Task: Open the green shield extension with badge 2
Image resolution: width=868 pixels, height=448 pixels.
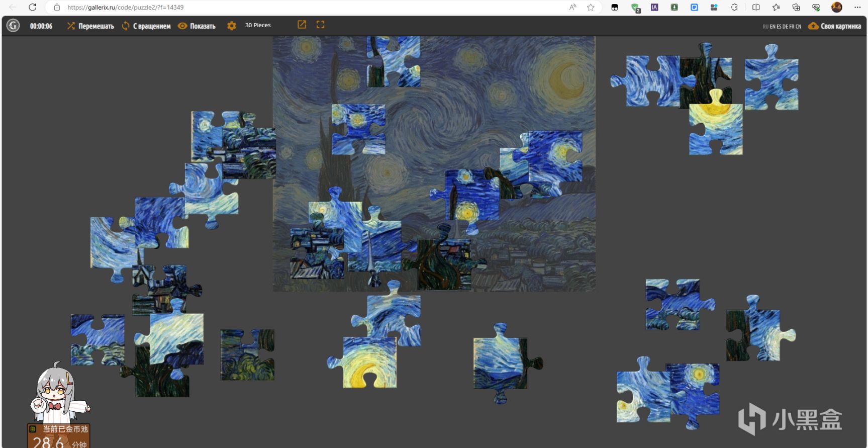Action: pos(635,8)
